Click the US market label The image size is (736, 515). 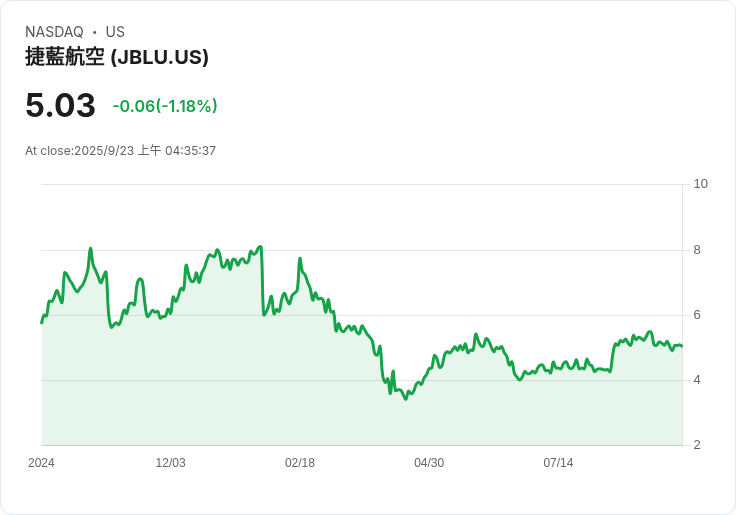[115, 32]
